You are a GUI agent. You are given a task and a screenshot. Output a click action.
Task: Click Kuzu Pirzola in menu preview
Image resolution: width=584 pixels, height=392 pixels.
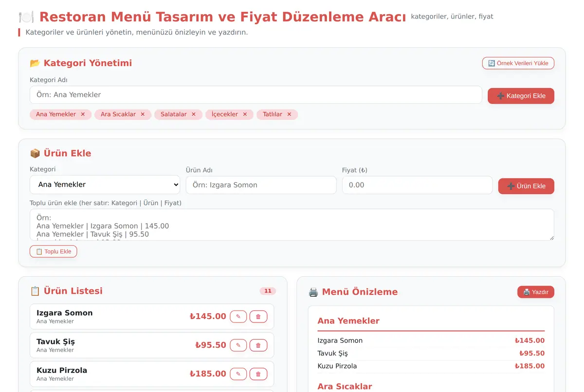tap(337, 366)
